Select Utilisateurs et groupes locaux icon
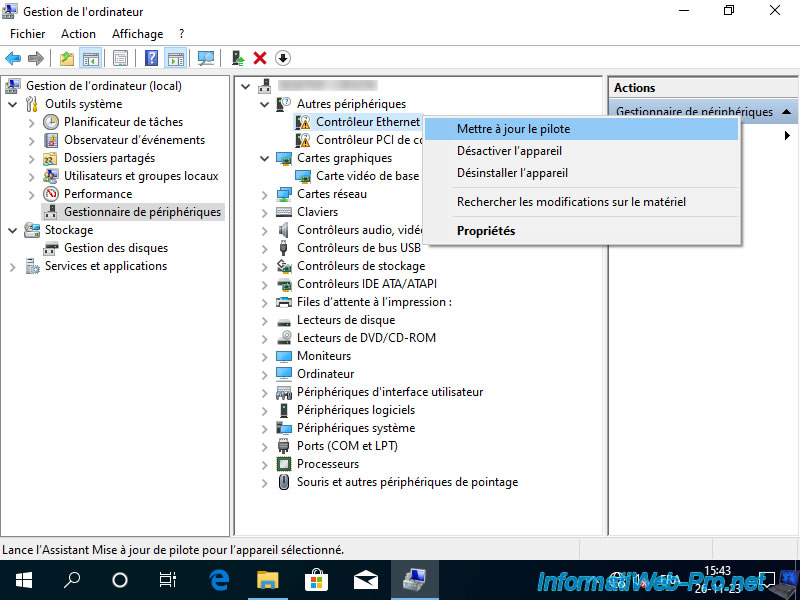 [x=51, y=176]
